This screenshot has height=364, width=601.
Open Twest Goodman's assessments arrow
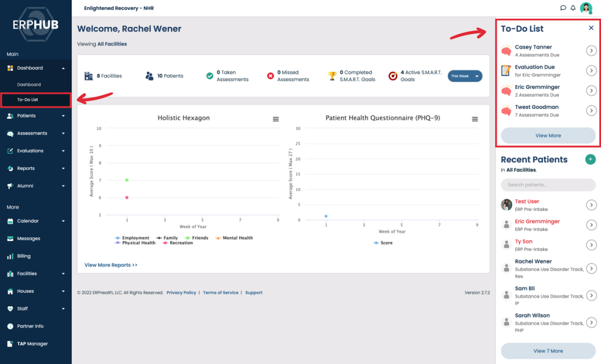click(x=591, y=111)
